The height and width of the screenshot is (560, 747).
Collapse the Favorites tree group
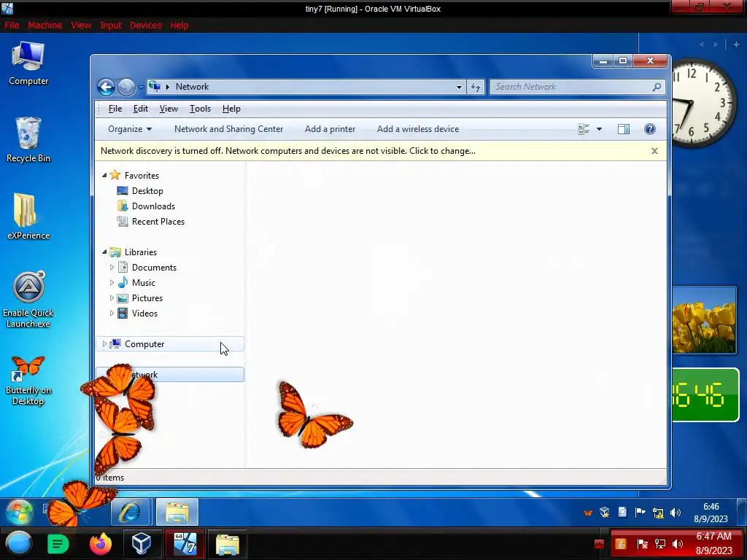tap(104, 175)
